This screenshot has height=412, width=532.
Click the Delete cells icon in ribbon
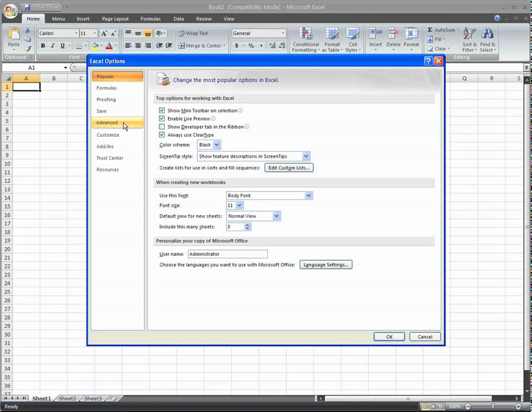coord(393,34)
